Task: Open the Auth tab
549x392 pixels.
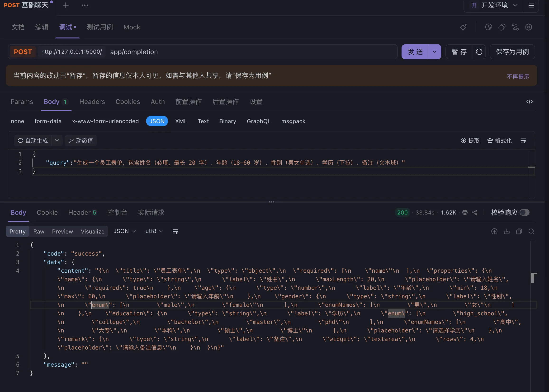Action: [158, 102]
